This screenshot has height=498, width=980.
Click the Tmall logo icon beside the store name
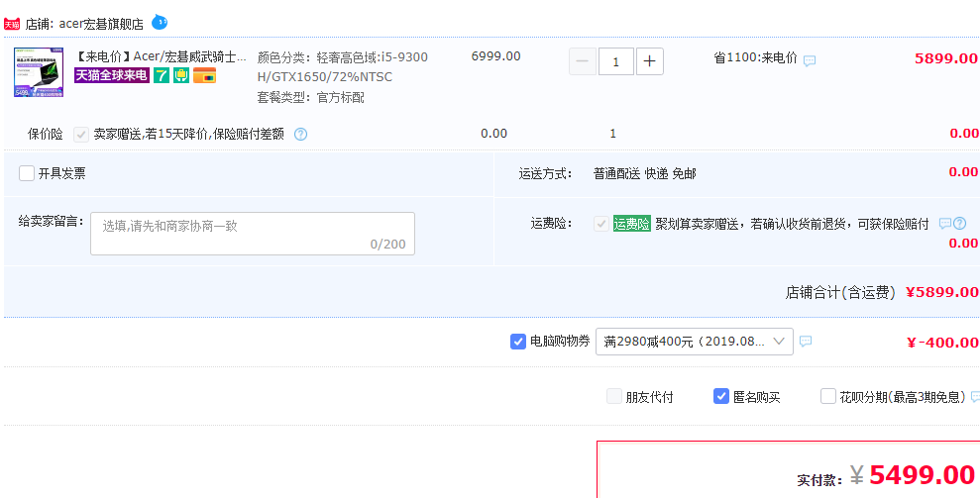[x=12, y=24]
